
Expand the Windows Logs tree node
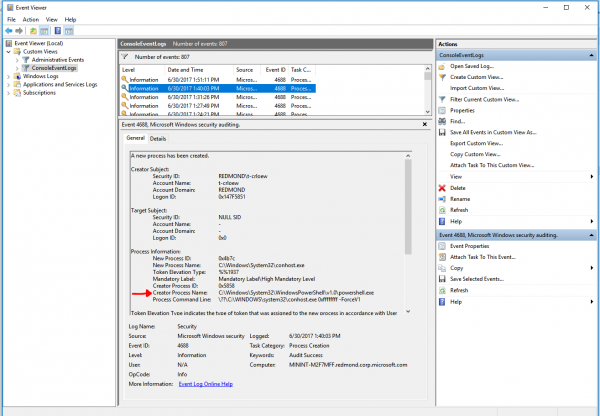pos(8,77)
